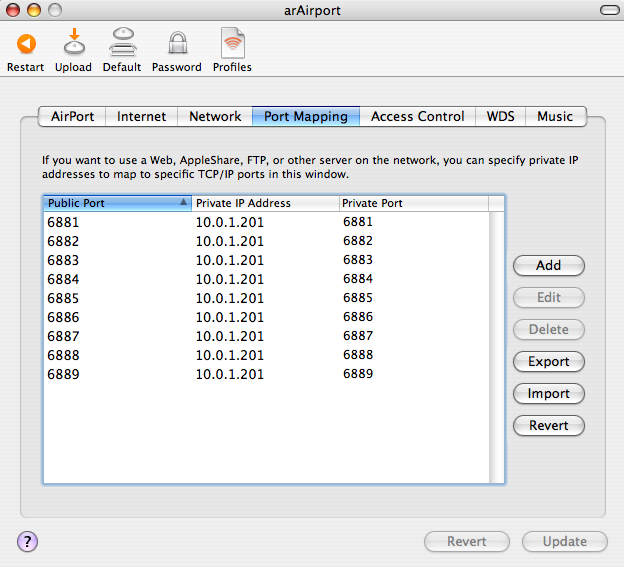Select the row with public port 6884
The height and width of the screenshot is (567, 624).
tap(266, 279)
